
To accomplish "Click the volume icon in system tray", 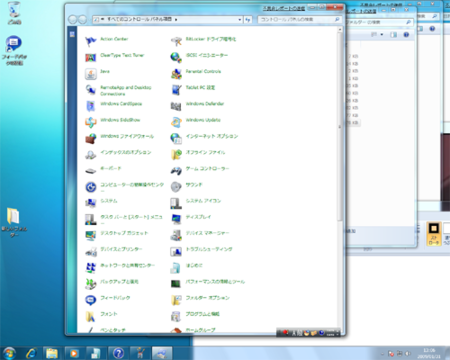I will pos(408,354).
